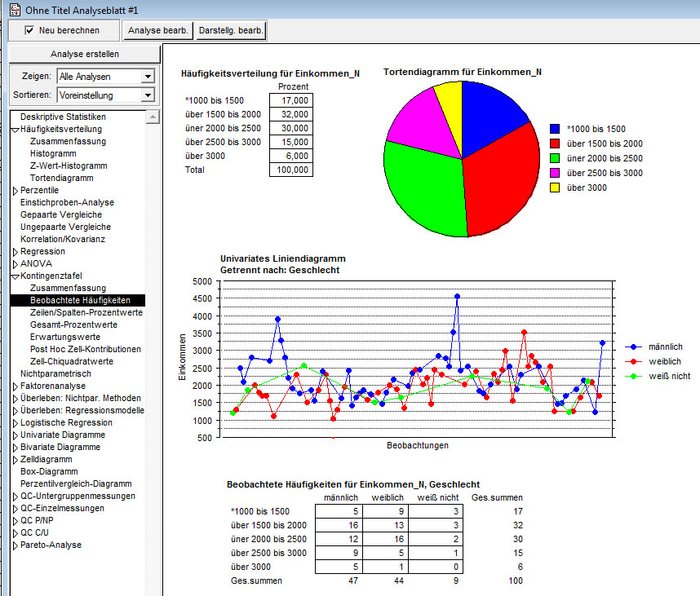Viewport: 700px width, 596px height.
Task: Expand the Faktorenanalyse tree node
Action: pos(16,386)
